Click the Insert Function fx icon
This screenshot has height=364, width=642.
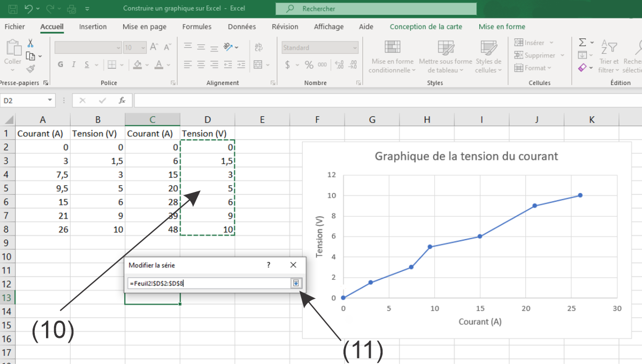click(x=122, y=100)
